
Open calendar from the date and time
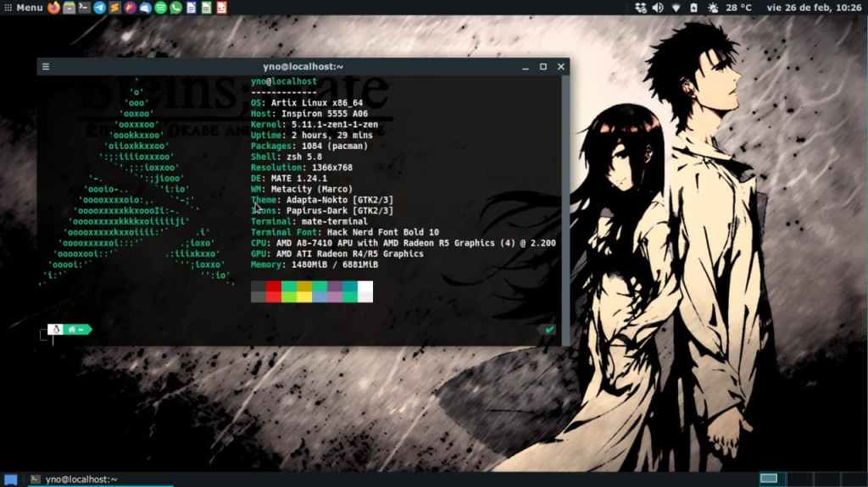[813, 8]
